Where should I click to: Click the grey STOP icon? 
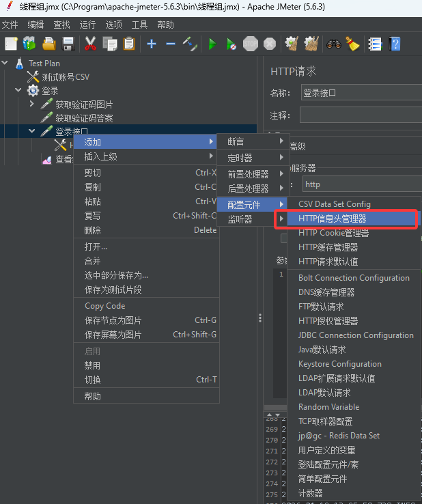tap(251, 44)
